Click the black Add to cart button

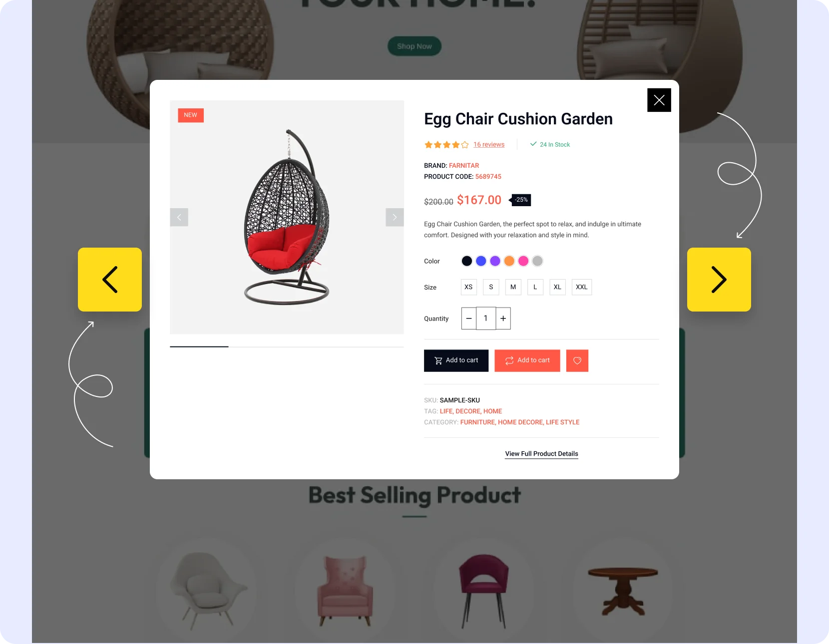pyautogui.click(x=456, y=360)
